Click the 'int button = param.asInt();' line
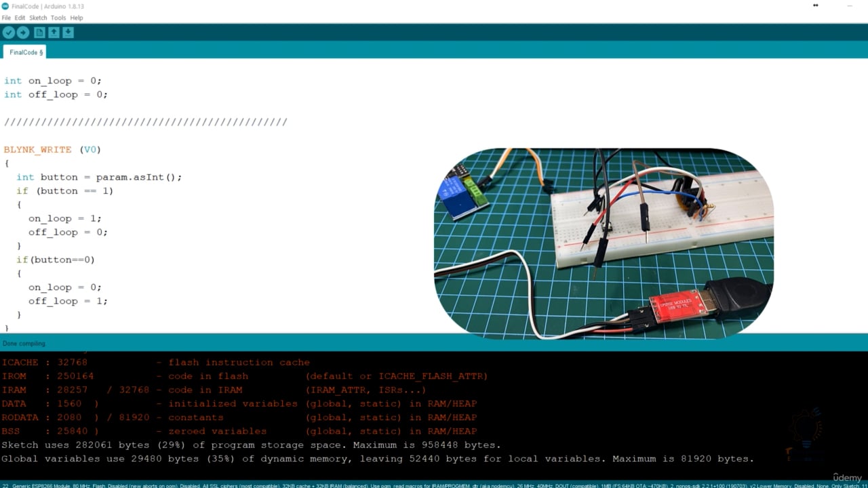The width and height of the screenshot is (868, 488). pos(99,177)
